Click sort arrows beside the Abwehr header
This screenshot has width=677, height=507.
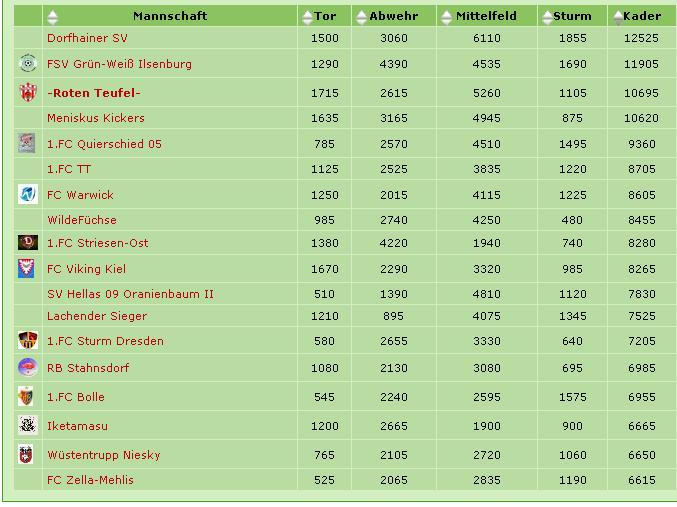tap(361, 17)
